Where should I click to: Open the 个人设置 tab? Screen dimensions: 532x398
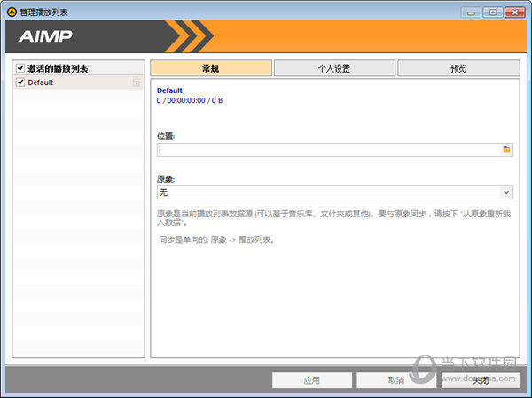[334, 68]
